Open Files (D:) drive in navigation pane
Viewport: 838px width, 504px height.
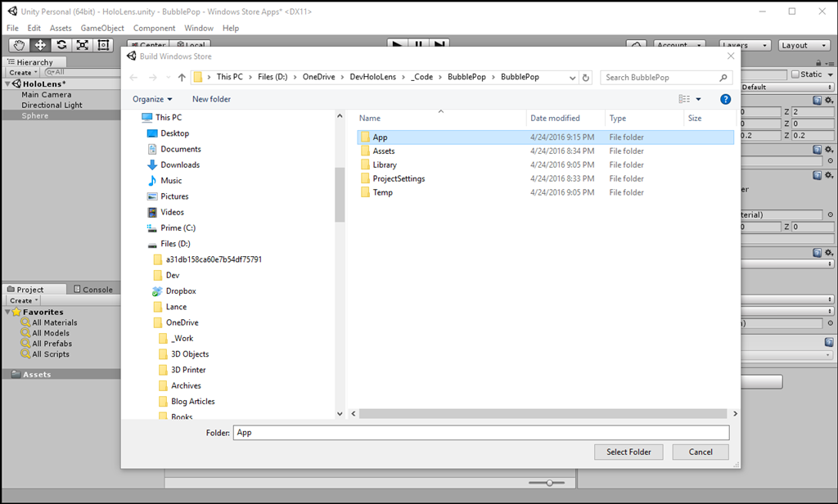[x=175, y=244]
